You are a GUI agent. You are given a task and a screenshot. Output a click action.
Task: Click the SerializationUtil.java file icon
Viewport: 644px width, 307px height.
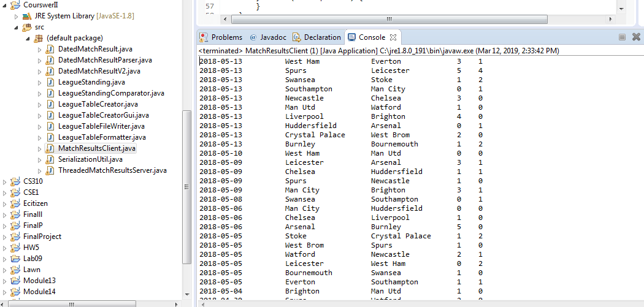(x=50, y=159)
